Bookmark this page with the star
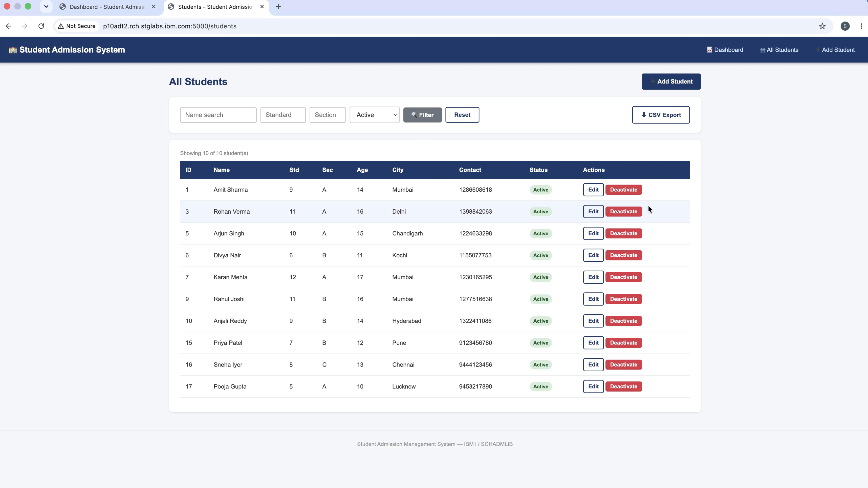The image size is (868, 488). (822, 26)
